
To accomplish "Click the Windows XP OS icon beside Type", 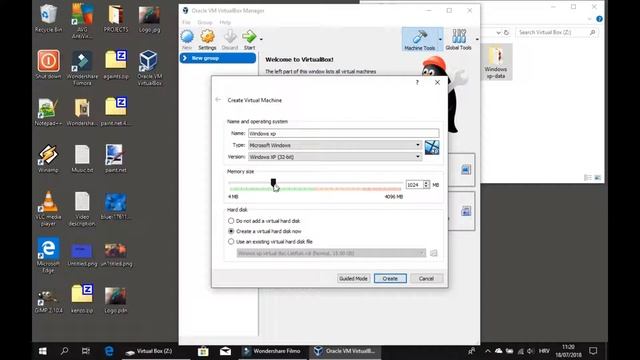I will point(432,147).
